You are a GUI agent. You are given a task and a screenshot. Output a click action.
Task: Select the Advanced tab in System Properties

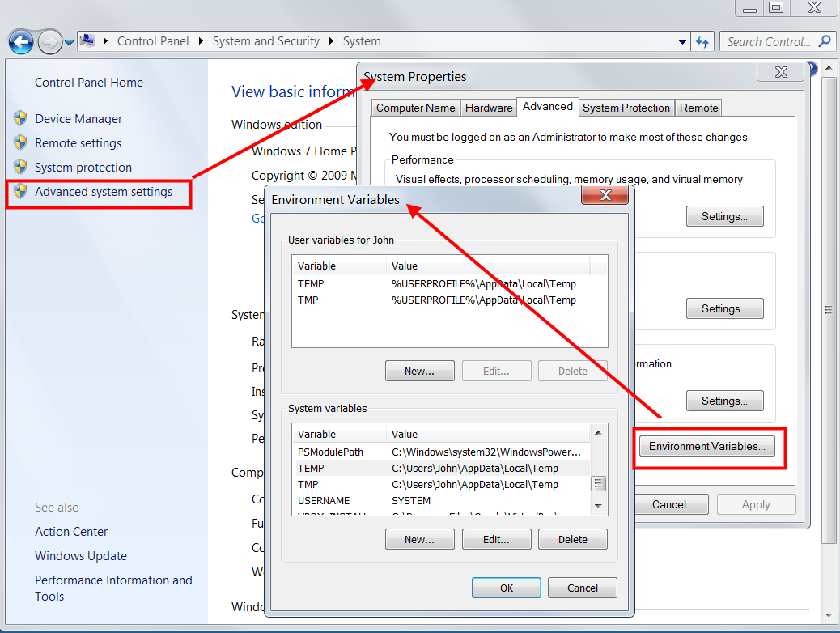pyautogui.click(x=548, y=107)
